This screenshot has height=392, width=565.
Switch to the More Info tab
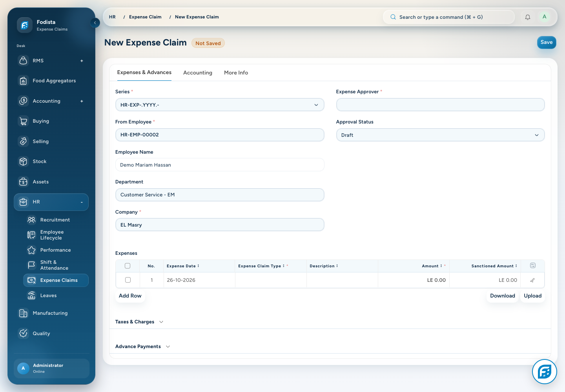[236, 73]
